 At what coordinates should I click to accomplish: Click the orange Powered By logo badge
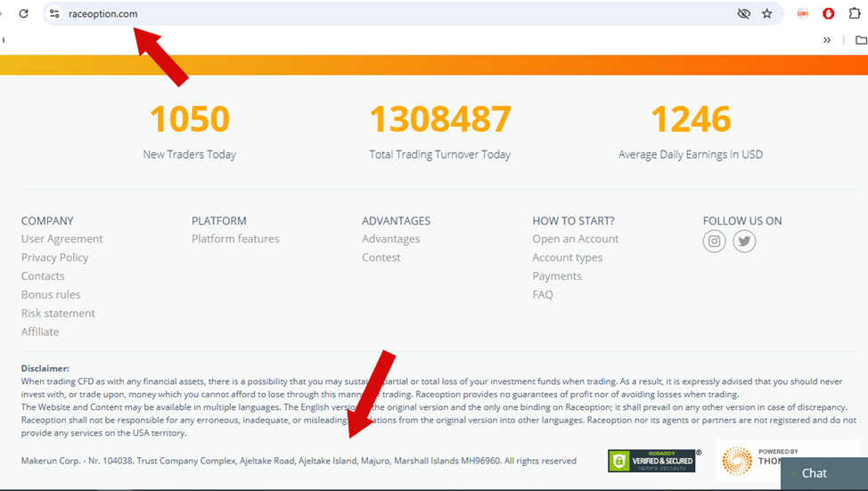(x=750, y=461)
